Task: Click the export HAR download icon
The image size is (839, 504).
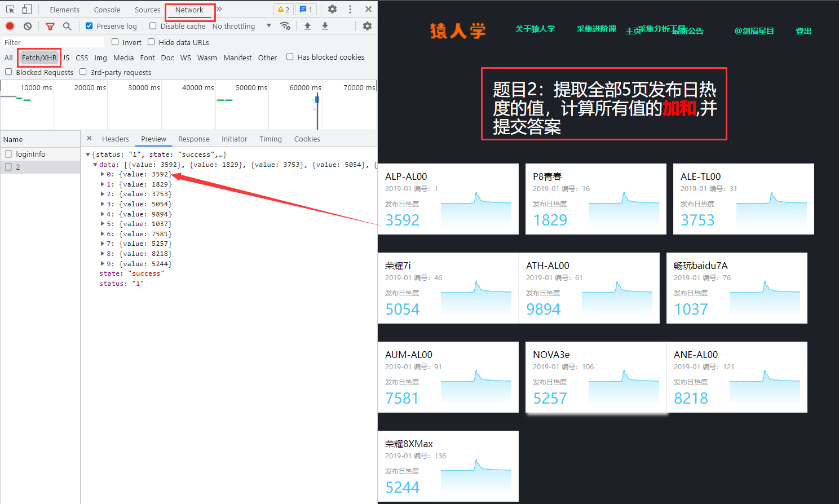Action: click(325, 26)
